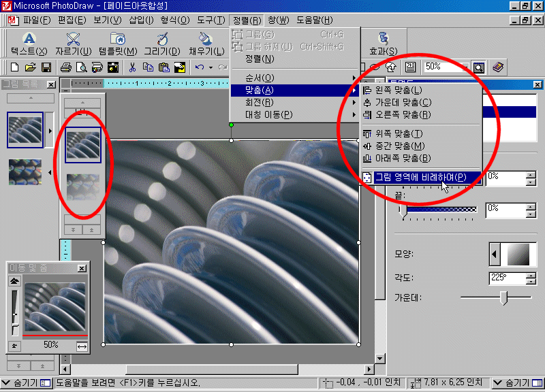
Task: Expand the 순서(O) submenu
Action: 295,78
